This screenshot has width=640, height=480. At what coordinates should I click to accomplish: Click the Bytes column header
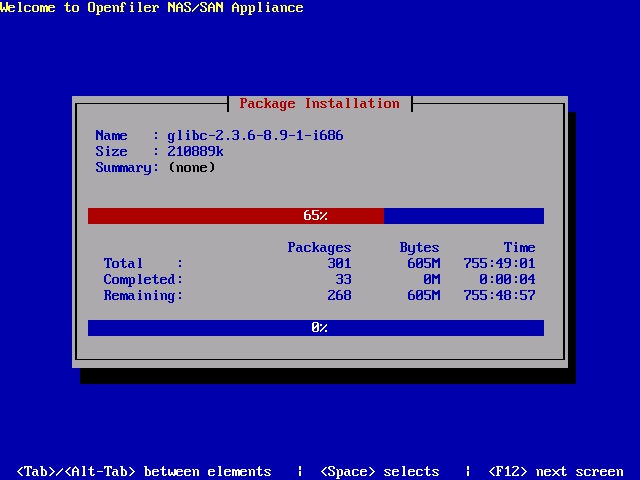click(x=419, y=248)
